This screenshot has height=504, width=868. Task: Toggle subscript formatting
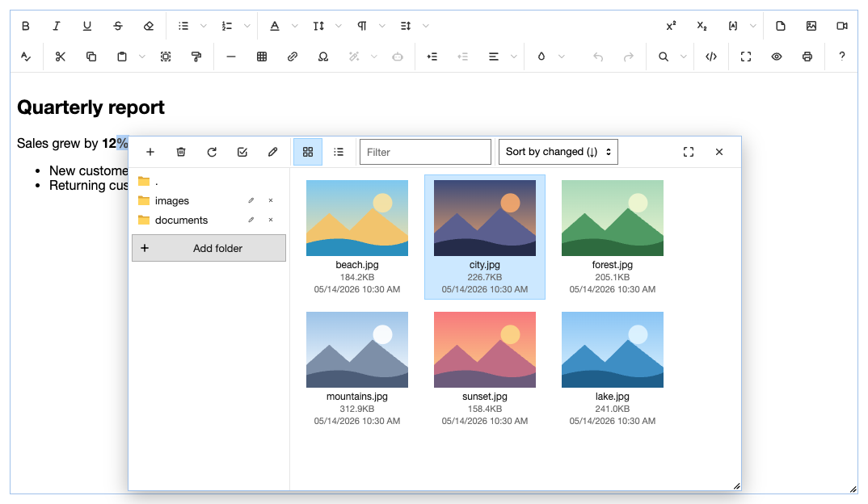click(702, 26)
